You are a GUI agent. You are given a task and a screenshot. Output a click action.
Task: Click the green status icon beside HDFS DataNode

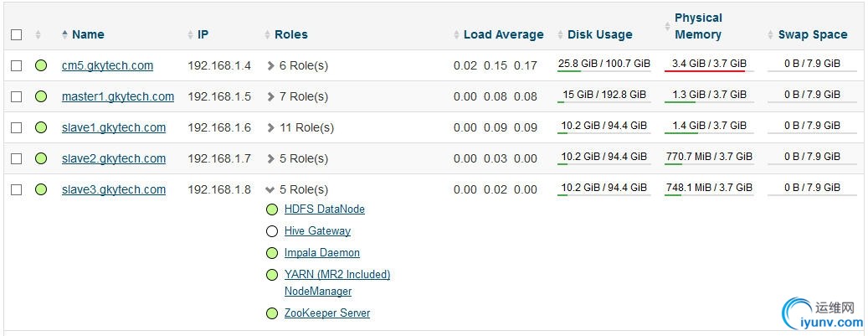[272, 209]
